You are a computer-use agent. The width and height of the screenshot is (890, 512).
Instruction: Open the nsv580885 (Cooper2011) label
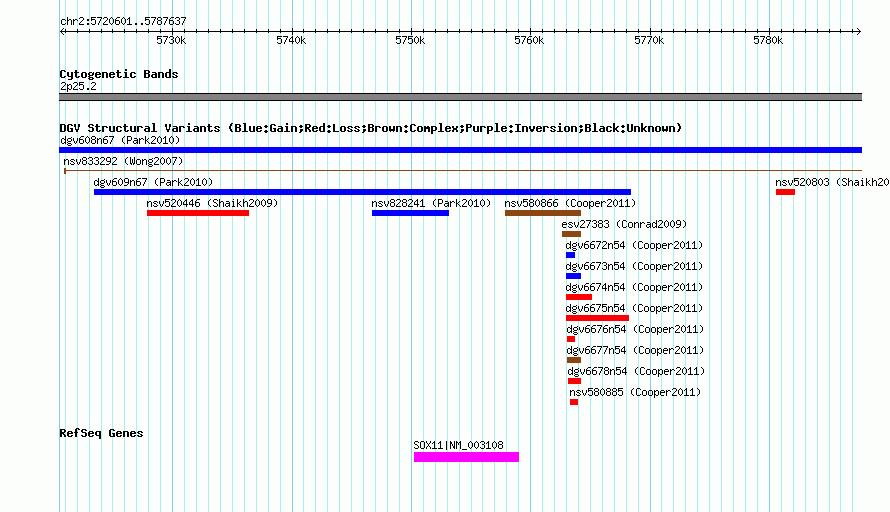635,392
